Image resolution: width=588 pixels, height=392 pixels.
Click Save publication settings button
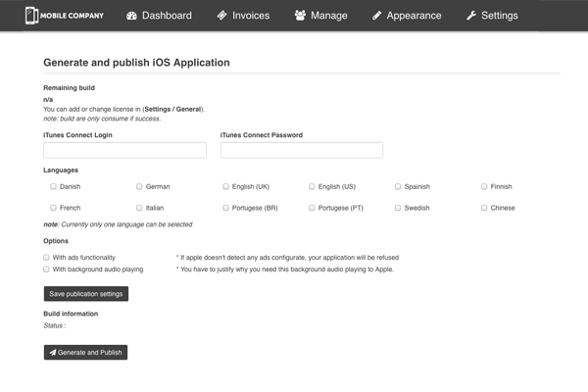pyautogui.click(x=86, y=294)
